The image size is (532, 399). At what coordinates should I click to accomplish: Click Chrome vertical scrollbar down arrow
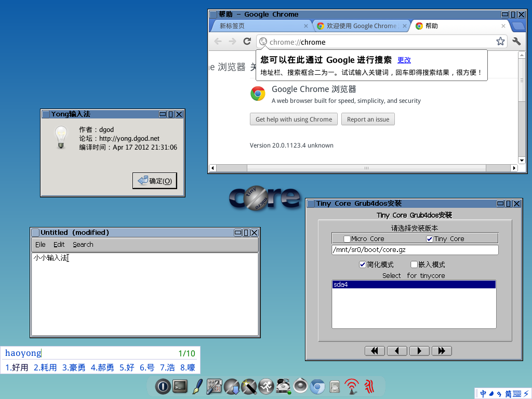point(522,161)
